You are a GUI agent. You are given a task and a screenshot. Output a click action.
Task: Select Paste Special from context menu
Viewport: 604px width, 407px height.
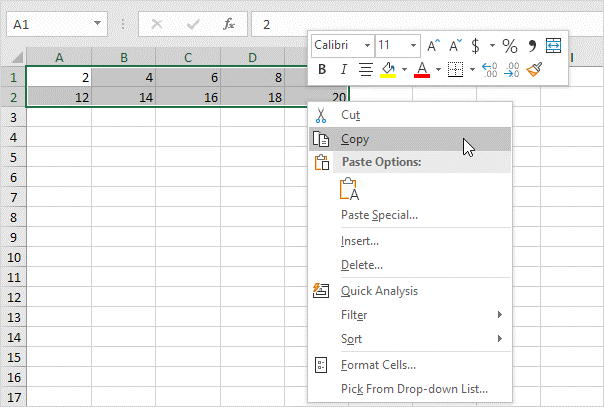coord(379,215)
